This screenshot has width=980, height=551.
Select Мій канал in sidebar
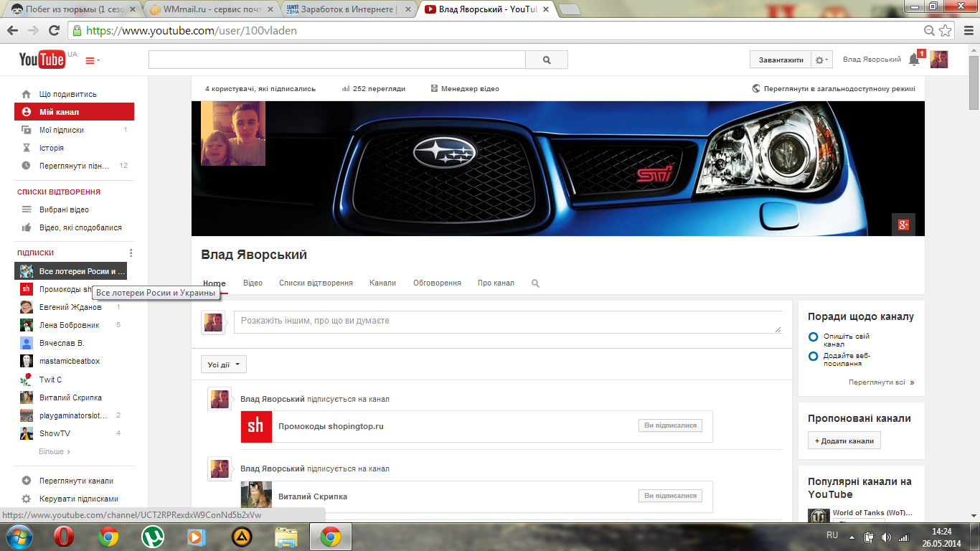[74, 112]
